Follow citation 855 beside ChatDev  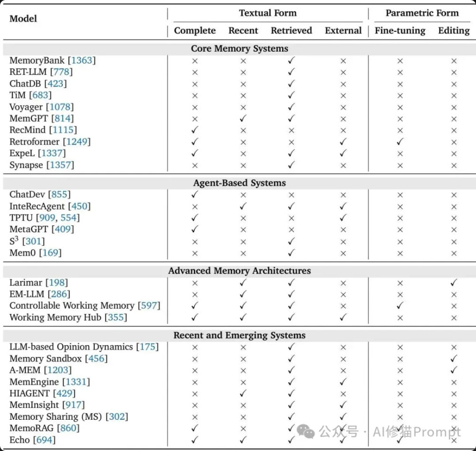click(59, 195)
